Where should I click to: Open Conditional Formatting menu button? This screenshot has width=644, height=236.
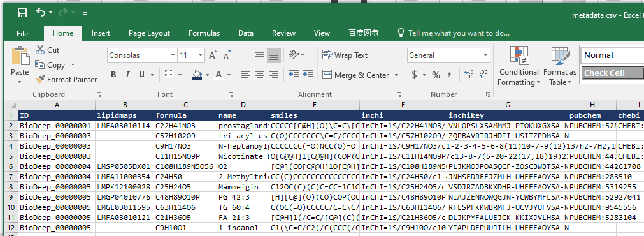(x=519, y=66)
